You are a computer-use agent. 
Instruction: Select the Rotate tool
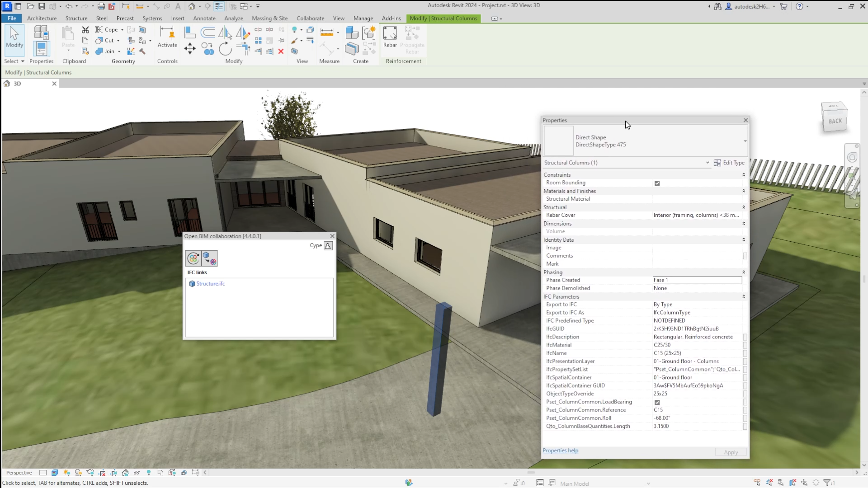click(225, 49)
